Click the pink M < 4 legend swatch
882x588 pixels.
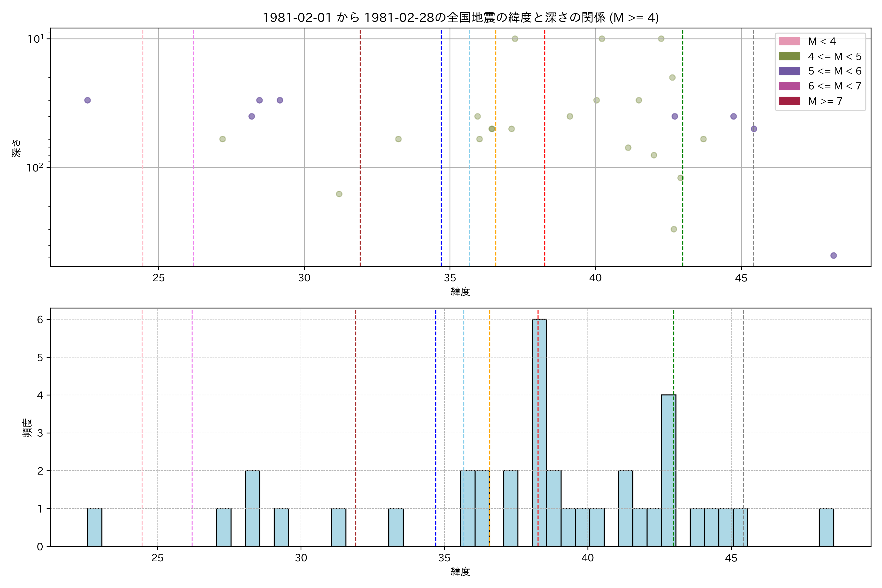789,41
